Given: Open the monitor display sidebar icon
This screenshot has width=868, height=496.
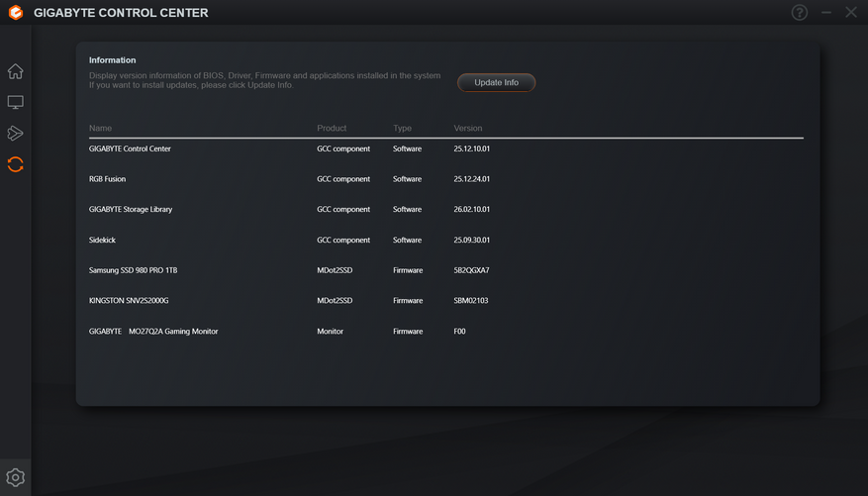Looking at the screenshot, I should [x=15, y=102].
